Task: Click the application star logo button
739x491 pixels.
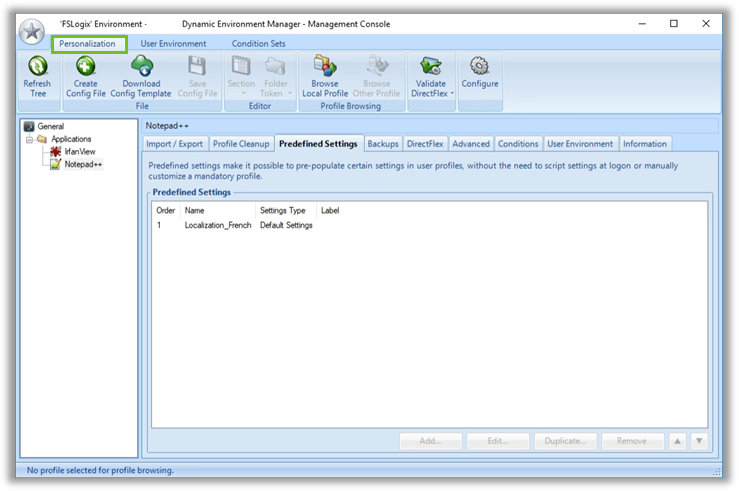Action: (x=32, y=31)
